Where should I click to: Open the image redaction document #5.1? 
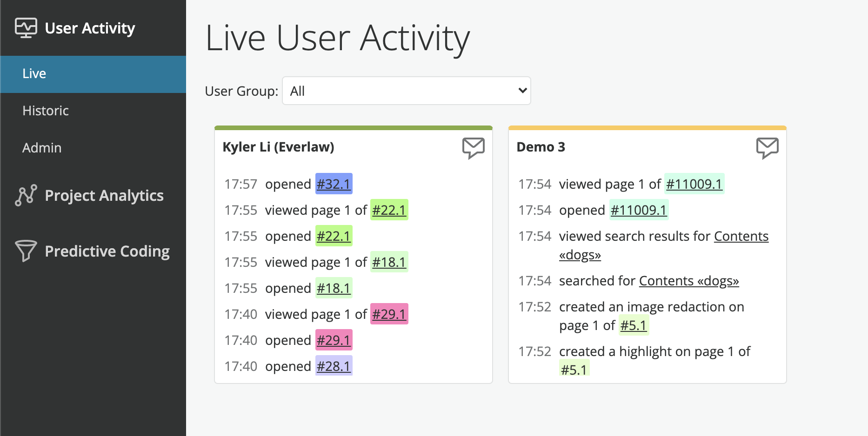tap(634, 325)
